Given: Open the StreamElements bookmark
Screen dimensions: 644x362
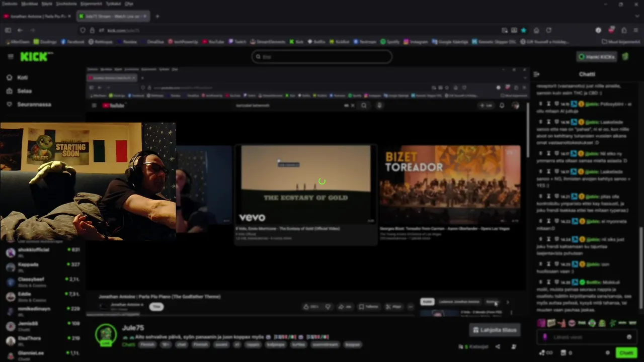Looking at the screenshot, I should [268, 42].
